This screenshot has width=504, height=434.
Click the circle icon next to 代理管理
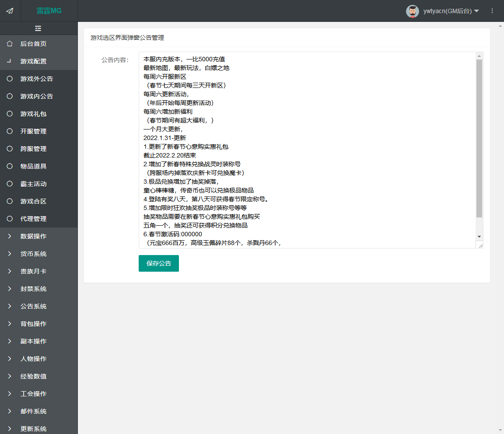pos(10,219)
